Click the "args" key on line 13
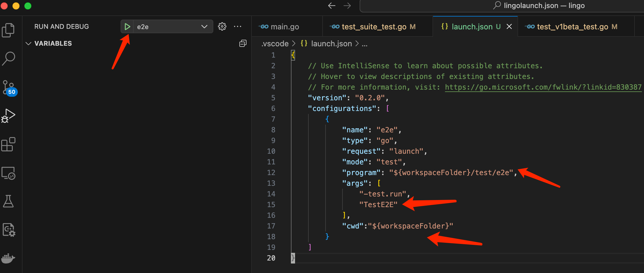The image size is (644, 273). (355, 183)
